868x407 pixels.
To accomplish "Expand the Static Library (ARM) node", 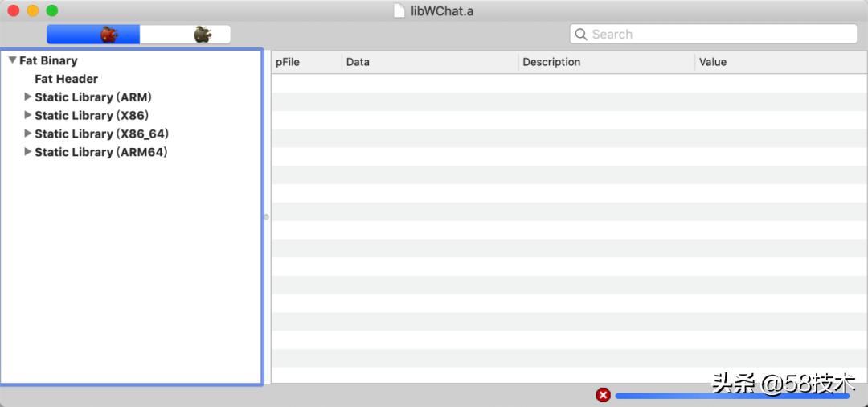I will coord(27,97).
